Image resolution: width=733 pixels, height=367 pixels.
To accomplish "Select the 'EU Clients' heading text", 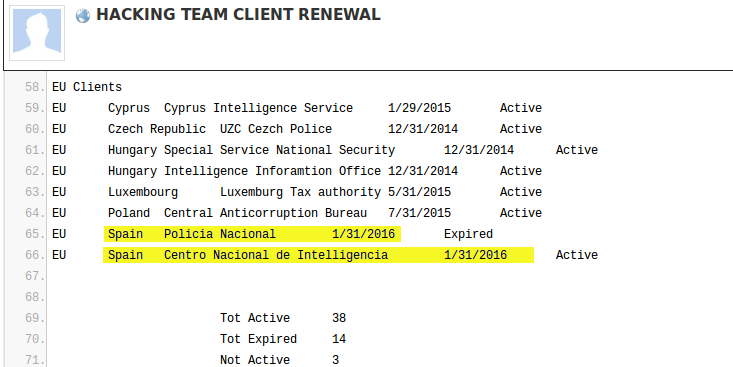I will point(87,87).
